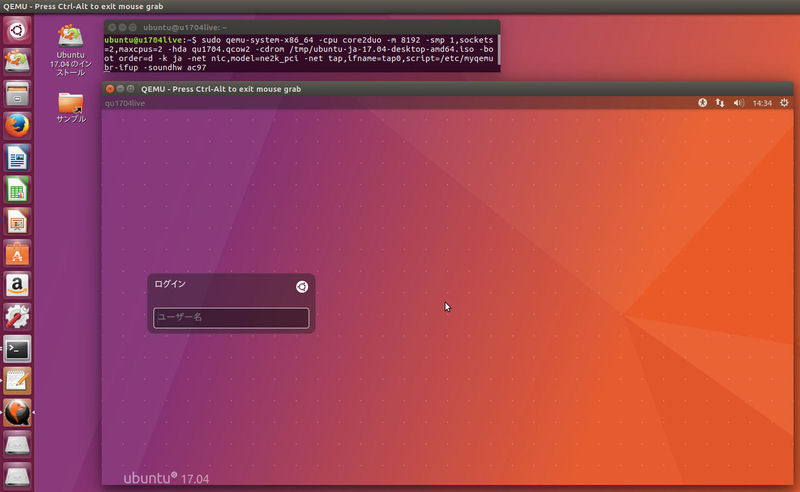Image resolution: width=800 pixels, height=492 pixels.
Task: Open the text editor notepad launcher icon
Action: (x=17, y=381)
